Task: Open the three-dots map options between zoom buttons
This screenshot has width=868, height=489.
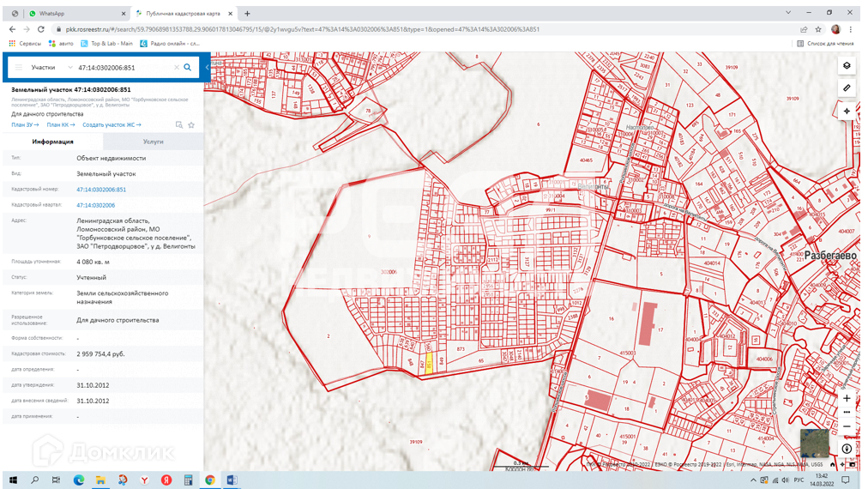Action: click(847, 413)
